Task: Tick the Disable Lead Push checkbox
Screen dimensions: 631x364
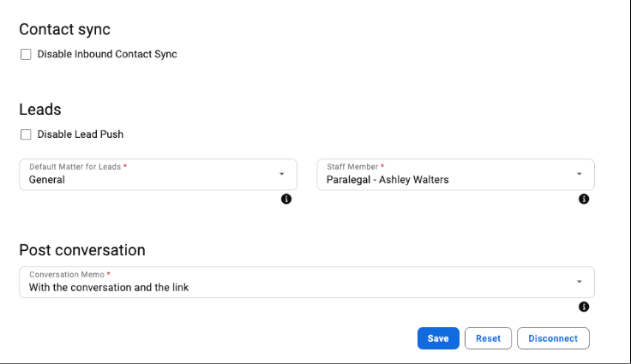Action: pos(26,134)
